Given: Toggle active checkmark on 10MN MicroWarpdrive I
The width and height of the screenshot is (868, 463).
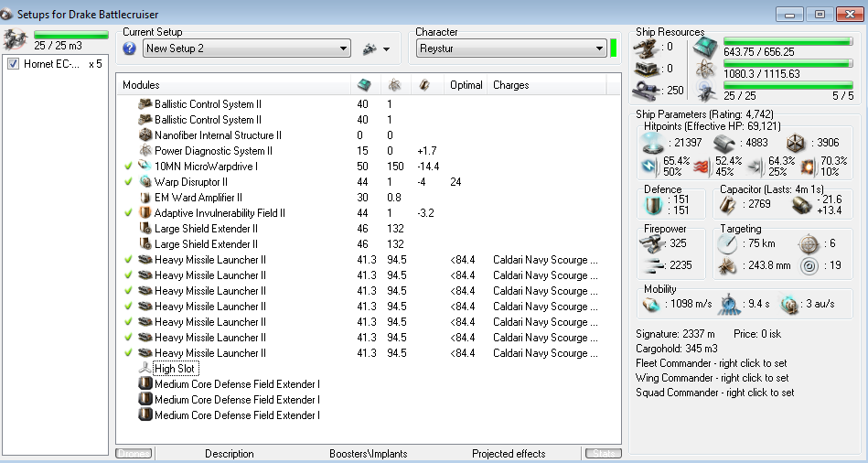Looking at the screenshot, I should (128, 167).
